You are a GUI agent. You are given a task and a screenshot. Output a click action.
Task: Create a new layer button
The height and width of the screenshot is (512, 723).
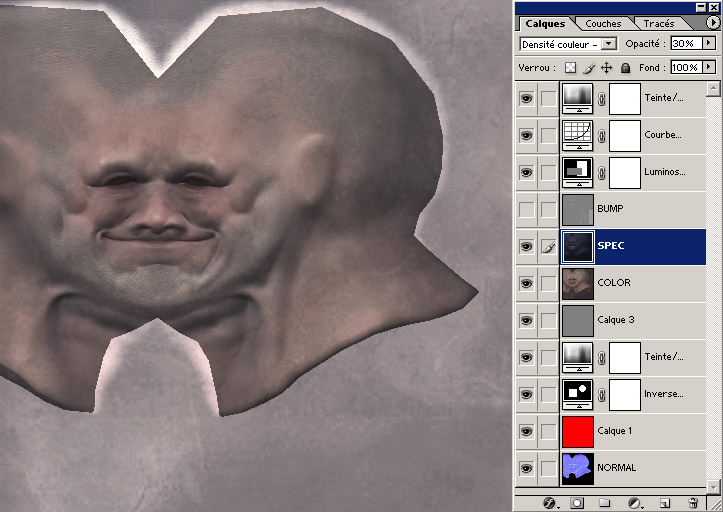tap(664, 503)
